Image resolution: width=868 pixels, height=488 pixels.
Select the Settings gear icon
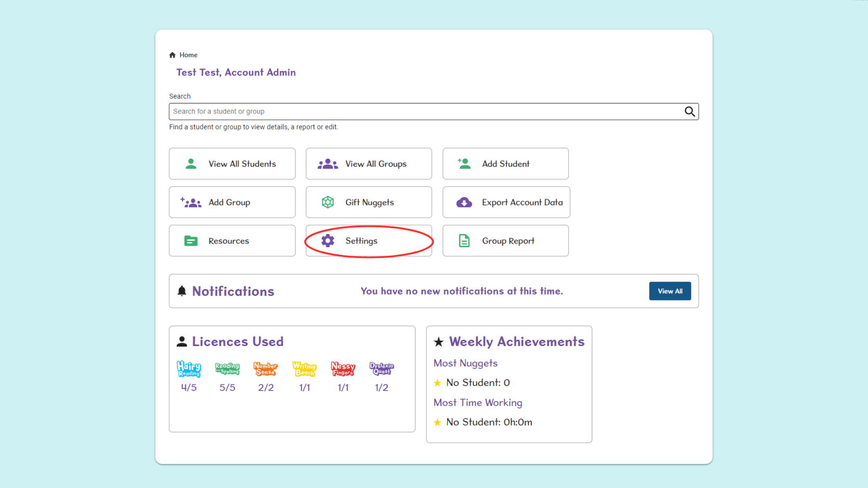click(x=328, y=241)
